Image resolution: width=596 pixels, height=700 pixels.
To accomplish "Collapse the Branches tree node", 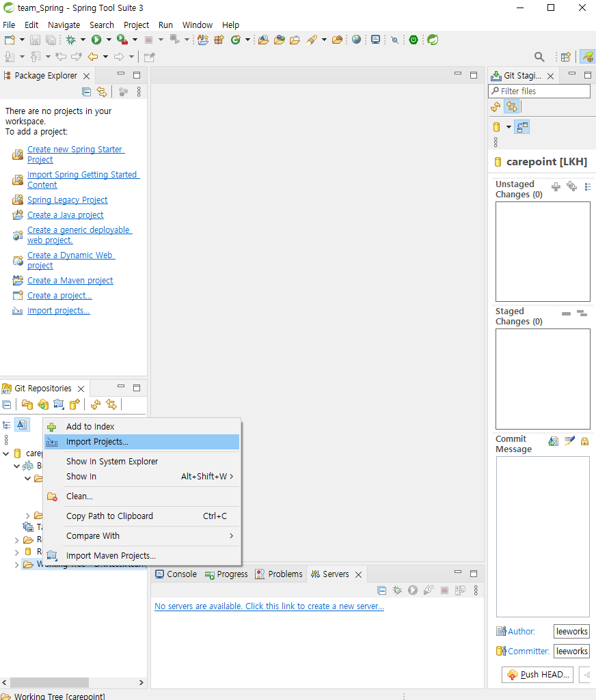I will tap(16, 466).
